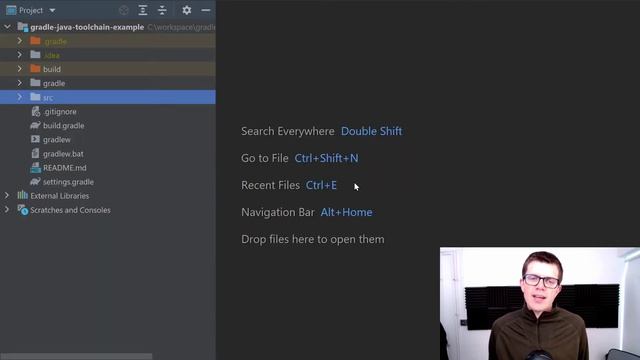640x360 pixels.
Task: Click the README.md markdown icon
Action: click(x=36, y=167)
